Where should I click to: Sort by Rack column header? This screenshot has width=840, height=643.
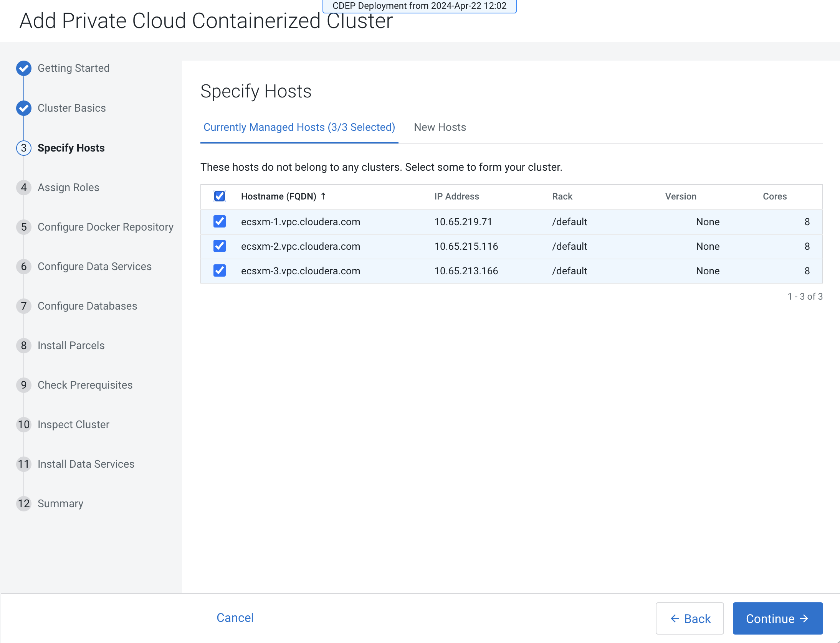[x=562, y=196]
